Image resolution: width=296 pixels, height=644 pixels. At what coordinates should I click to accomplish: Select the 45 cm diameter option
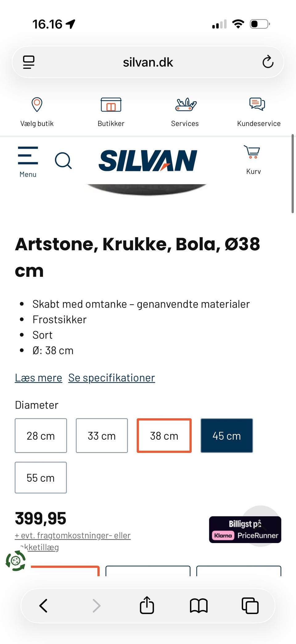coord(227,436)
